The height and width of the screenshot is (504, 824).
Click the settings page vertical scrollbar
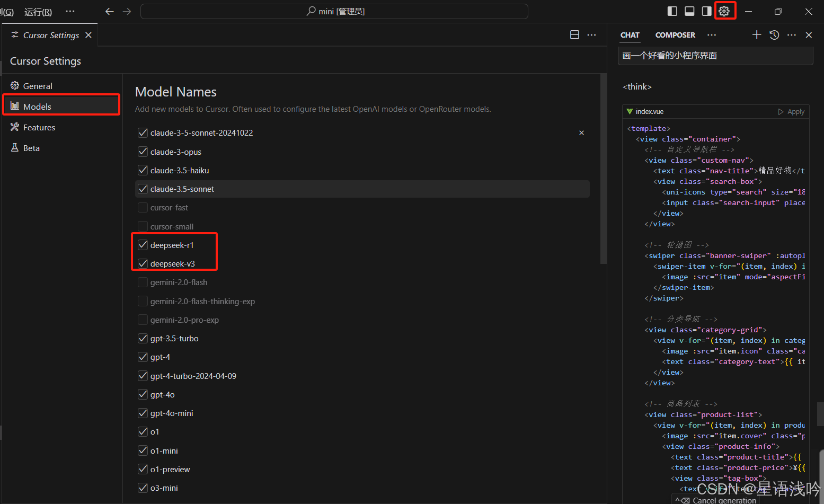pos(603,169)
